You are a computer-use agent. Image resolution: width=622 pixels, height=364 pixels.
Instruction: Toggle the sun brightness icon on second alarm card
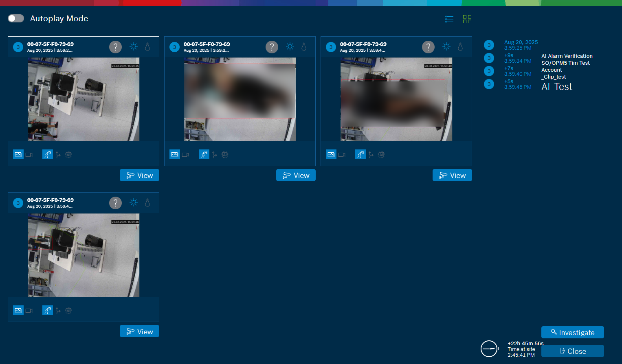pos(290,47)
